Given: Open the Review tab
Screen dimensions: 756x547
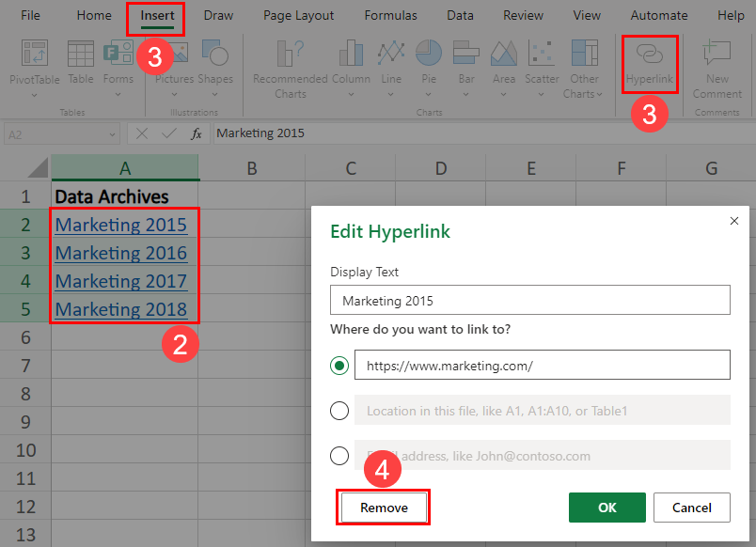Looking at the screenshot, I should [x=523, y=15].
